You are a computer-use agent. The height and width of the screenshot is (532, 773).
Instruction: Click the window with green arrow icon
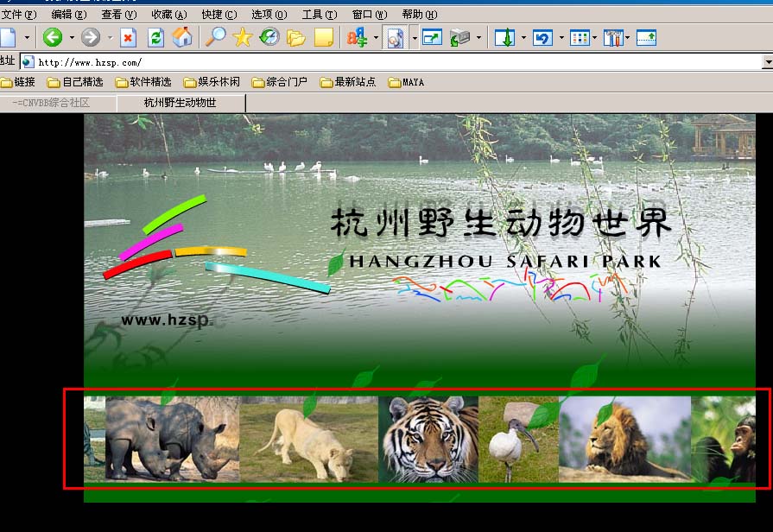tap(432, 37)
